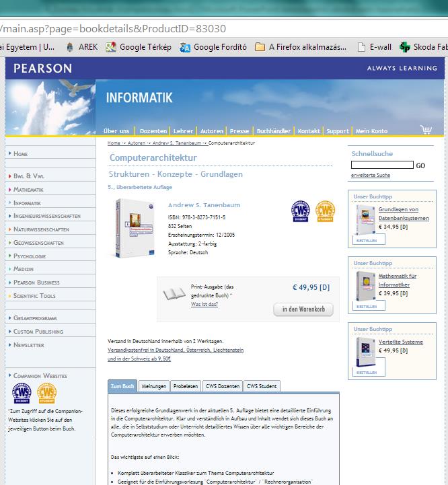Image resolution: width=448 pixels, height=485 pixels.
Task: Open Naturwissenschaften category in sidebar
Action: pyautogui.click(x=41, y=229)
